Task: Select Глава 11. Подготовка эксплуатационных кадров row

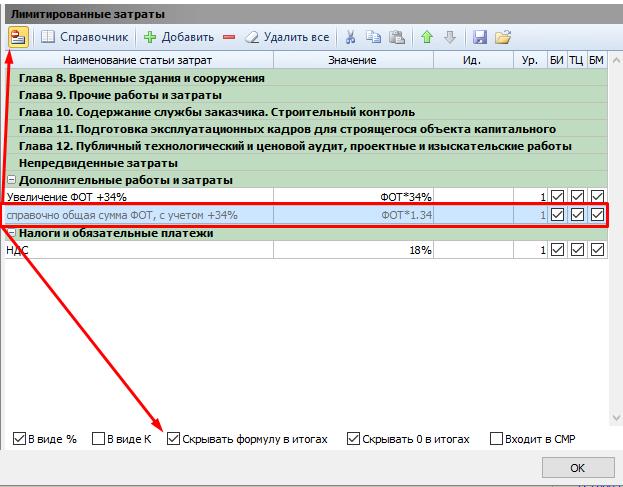Action: click(x=306, y=129)
